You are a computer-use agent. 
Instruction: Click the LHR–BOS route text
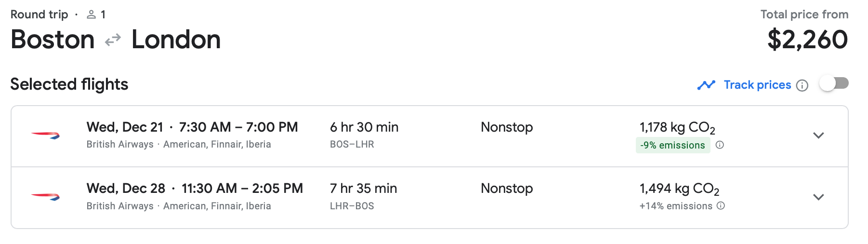352,206
